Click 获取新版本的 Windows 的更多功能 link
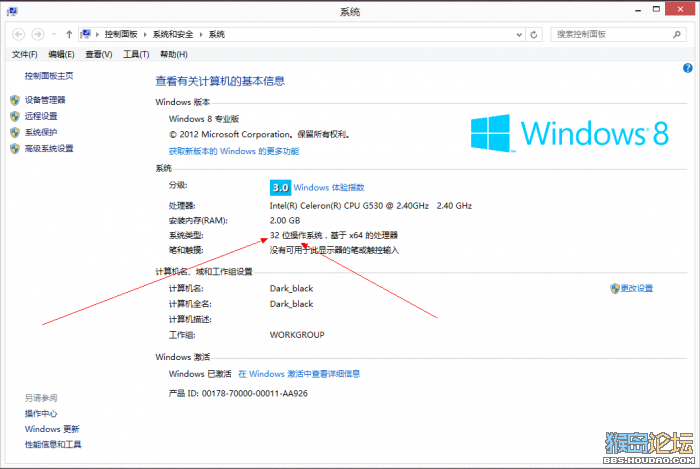 (x=234, y=151)
